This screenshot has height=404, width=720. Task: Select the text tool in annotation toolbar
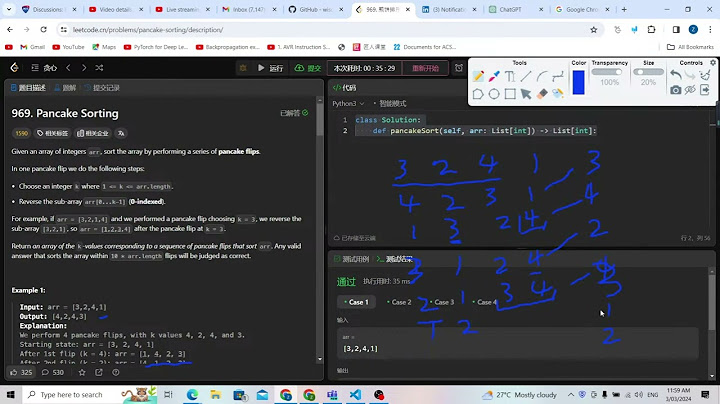tap(510, 76)
